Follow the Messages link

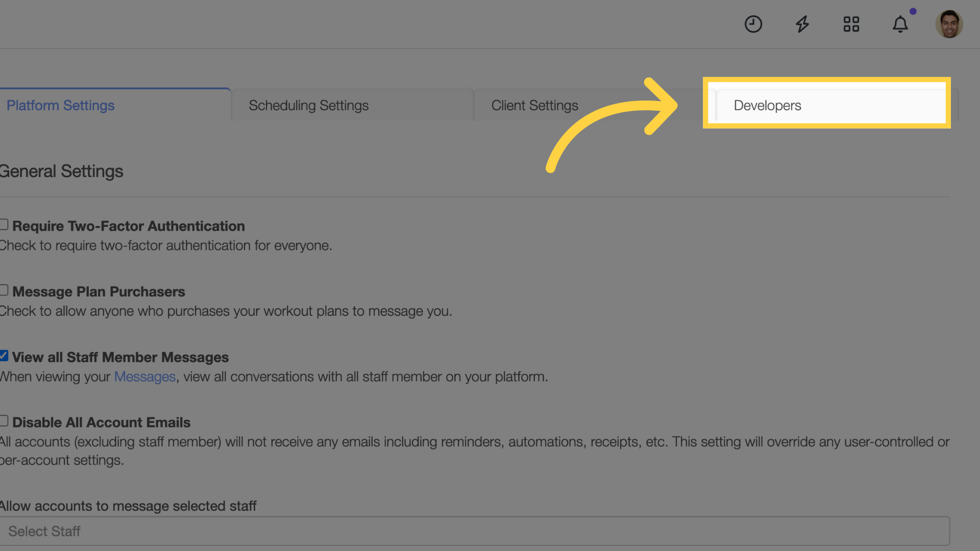[145, 377]
